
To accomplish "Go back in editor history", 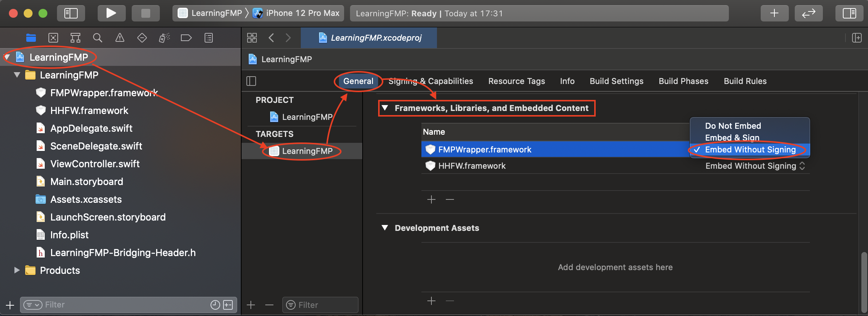I will coord(271,38).
